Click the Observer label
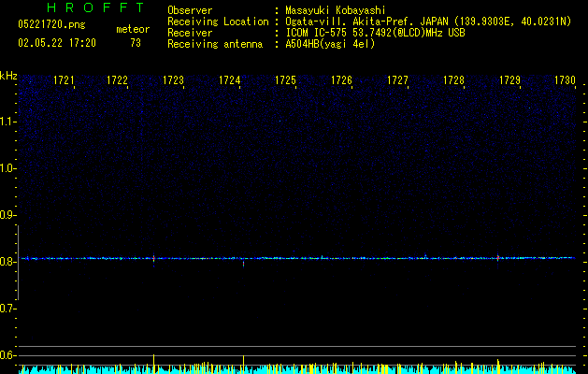Image resolution: width=588 pixels, height=374 pixels. [190, 10]
